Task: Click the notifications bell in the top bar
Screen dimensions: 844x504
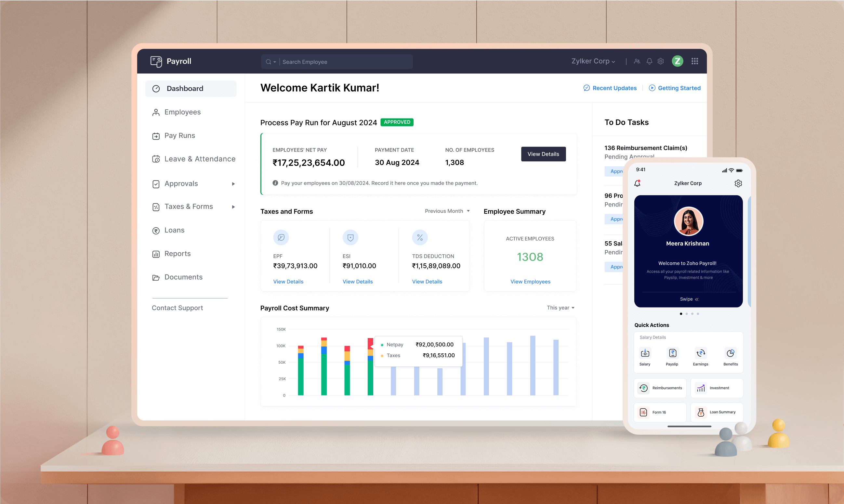Action: pos(649,61)
